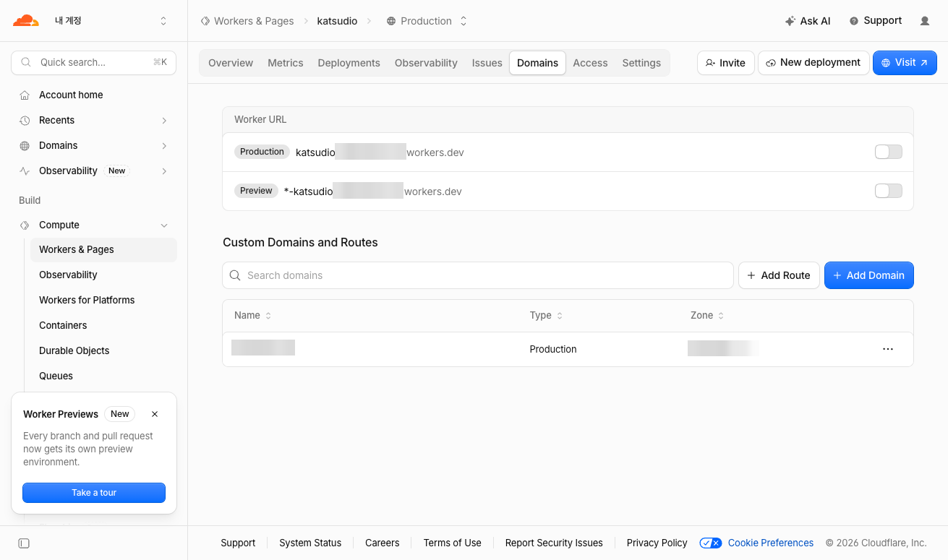This screenshot has width=948, height=560.
Task: Toggle the Preview workers.dev URL switch
Action: 888,191
